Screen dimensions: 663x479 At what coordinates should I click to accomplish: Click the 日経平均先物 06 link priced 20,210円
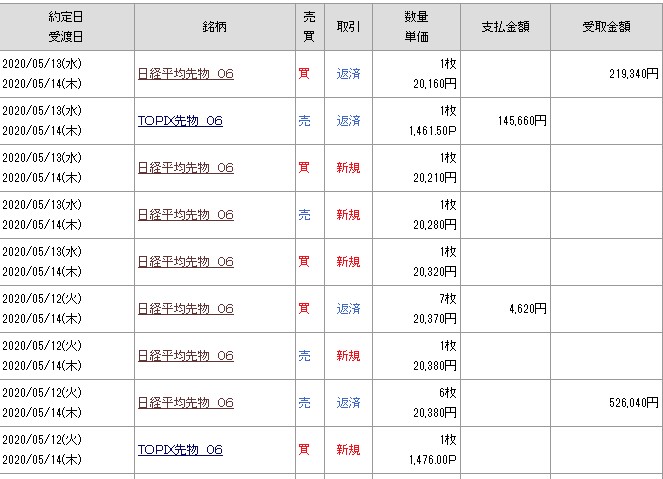pos(185,167)
